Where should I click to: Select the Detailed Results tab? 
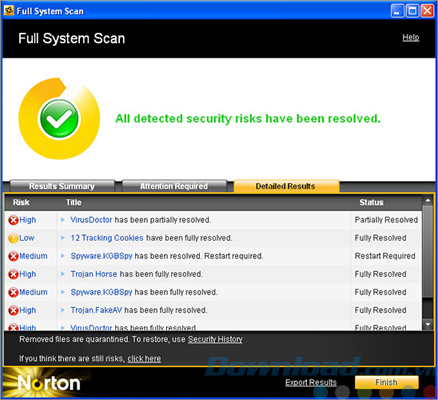[x=286, y=186]
